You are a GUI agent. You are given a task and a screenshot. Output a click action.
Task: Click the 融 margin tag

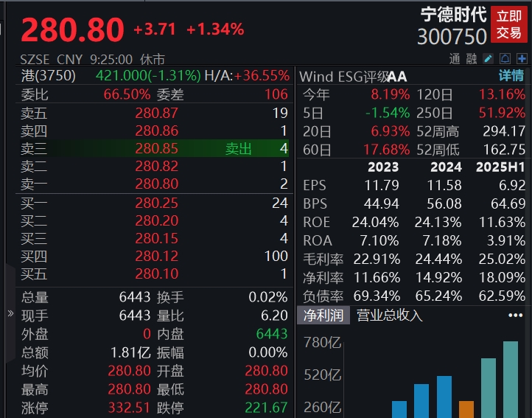click(472, 59)
